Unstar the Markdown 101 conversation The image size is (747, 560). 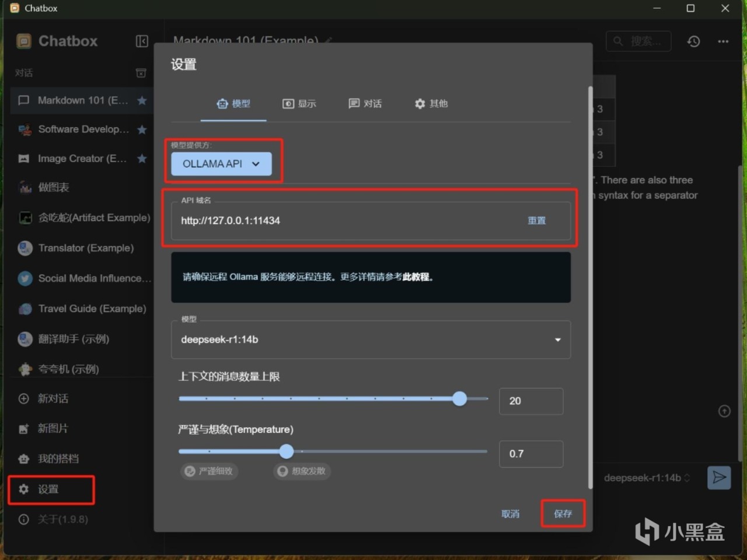pyautogui.click(x=142, y=100)
